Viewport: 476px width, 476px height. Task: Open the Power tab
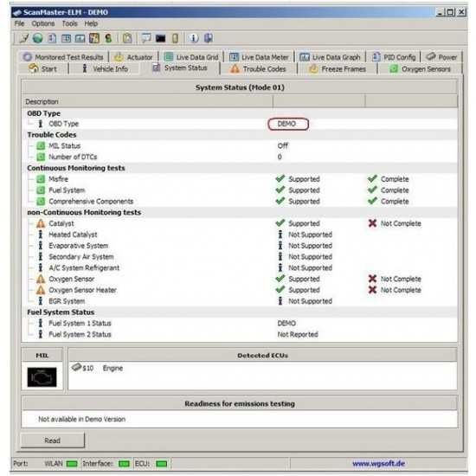pyautogui.click(x=441, y=57)
